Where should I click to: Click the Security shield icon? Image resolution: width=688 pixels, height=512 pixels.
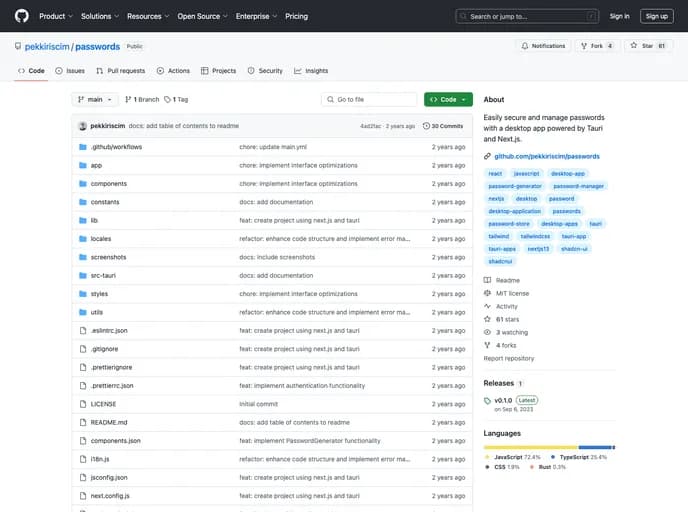(x=251, y=71)
